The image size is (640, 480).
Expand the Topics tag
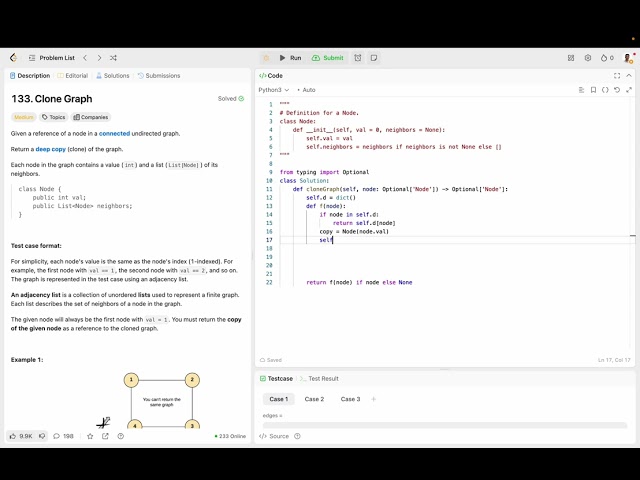click(53, 117)
